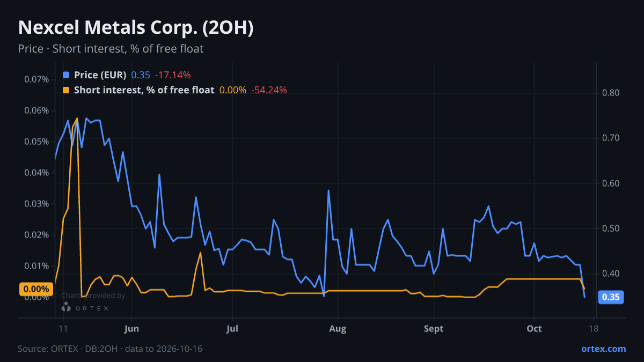Click the Nexcel Metals Corp. (2OH) title
Viewport: 644px width, 362px height.
(x=136, y=28)
